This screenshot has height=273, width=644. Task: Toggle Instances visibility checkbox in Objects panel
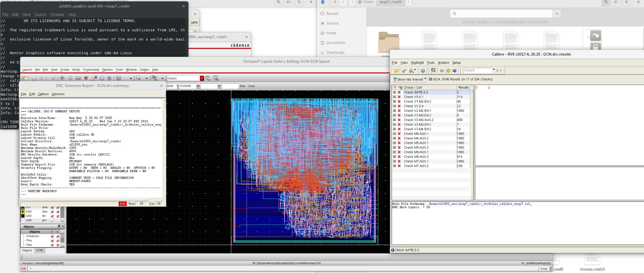pos(52,236)
